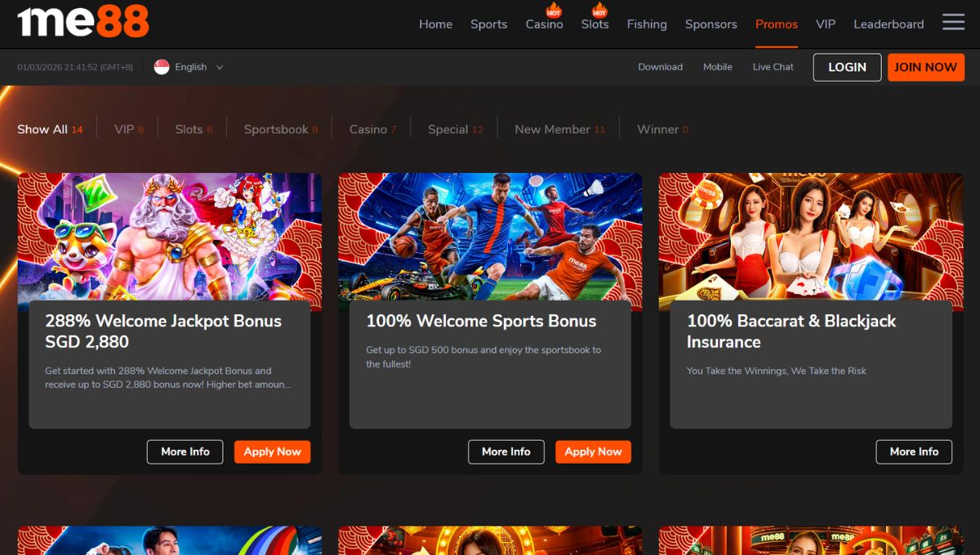Click the Download link
980x555 pixels.
point(660,67)
